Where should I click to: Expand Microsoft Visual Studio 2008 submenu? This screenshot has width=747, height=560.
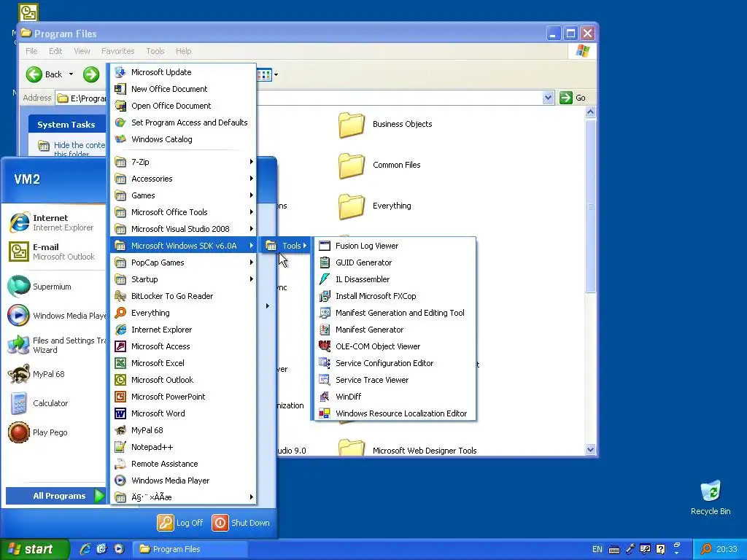click(184, 229)
